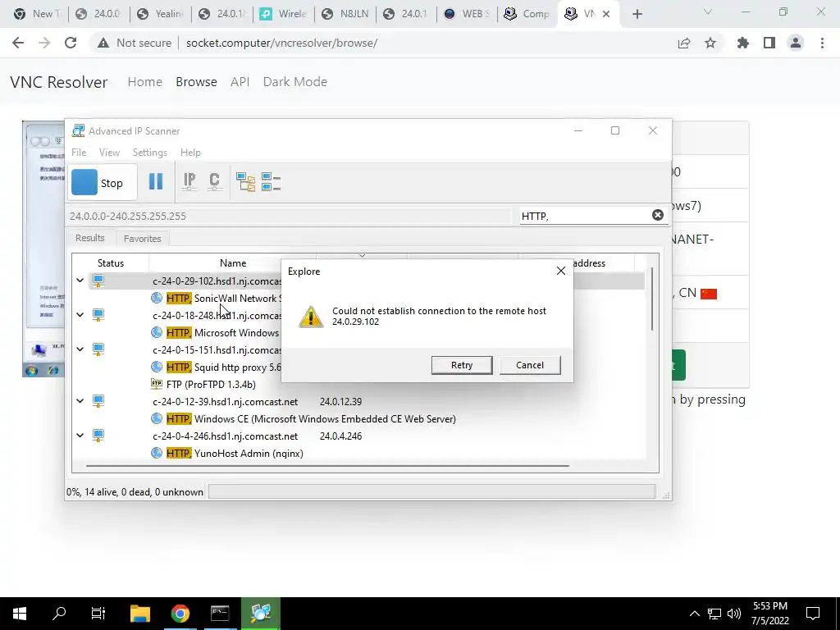
Task: Switch to the Favorites tab
Action: pyautogui.click(x=143, y=239)
